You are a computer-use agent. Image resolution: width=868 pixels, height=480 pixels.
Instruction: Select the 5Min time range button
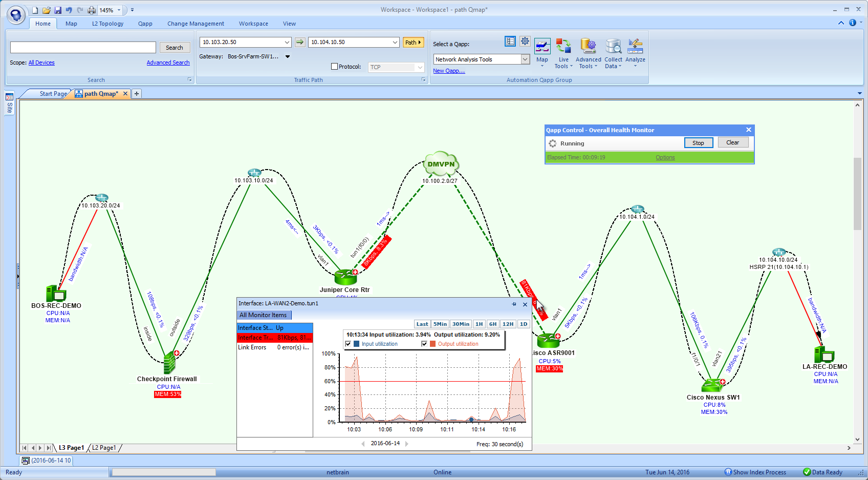tap(440, 324)
